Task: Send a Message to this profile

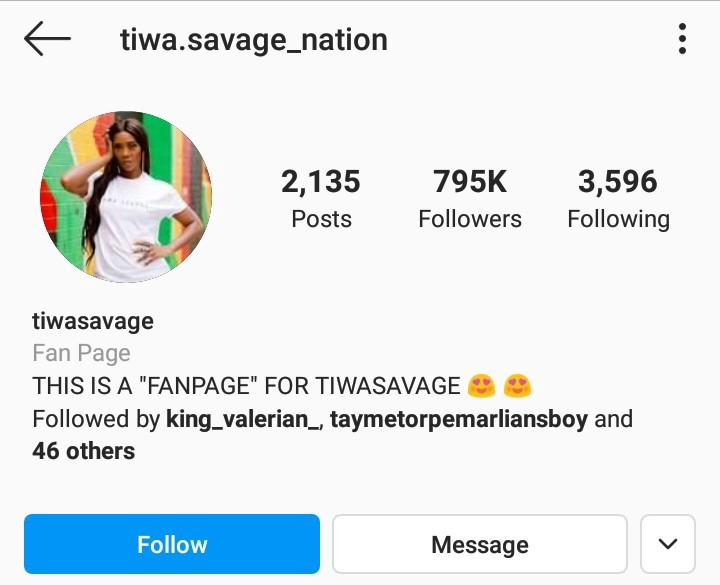Action: click(x=480, y=544)
